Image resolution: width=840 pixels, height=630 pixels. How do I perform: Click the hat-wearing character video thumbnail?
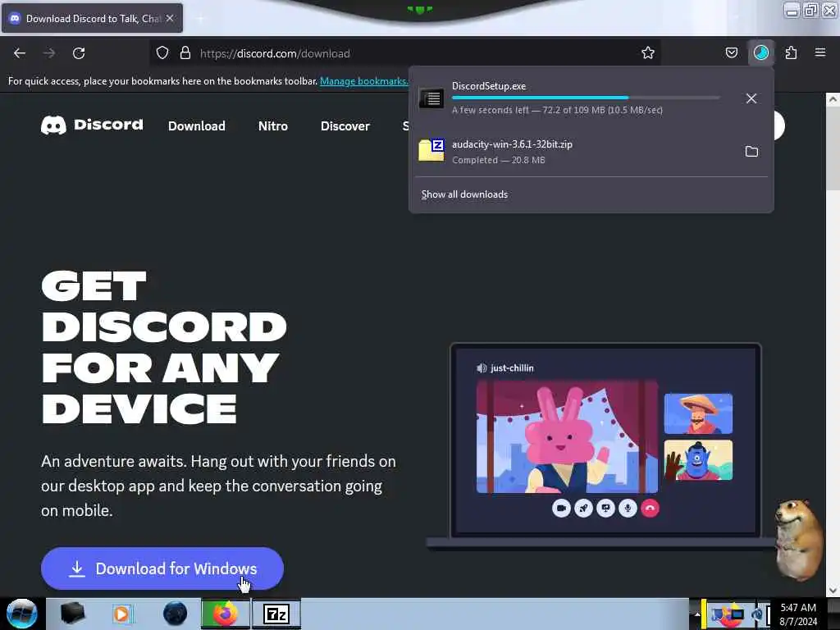[x=698, y=413]
